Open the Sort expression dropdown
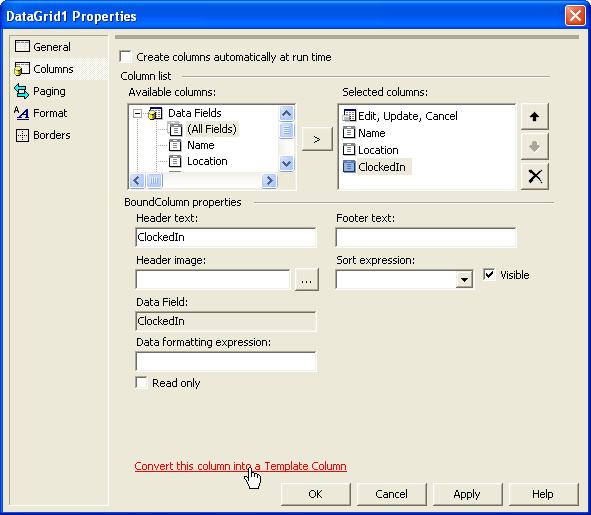This screenshot has height=515, width=591. click(464, 279)
